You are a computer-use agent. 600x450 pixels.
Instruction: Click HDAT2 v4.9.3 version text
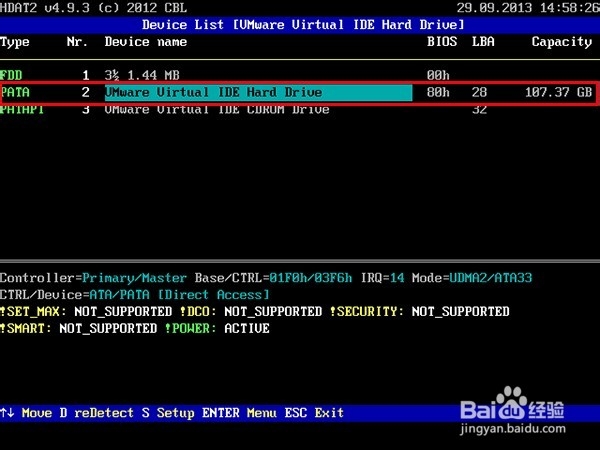(45, 8)
